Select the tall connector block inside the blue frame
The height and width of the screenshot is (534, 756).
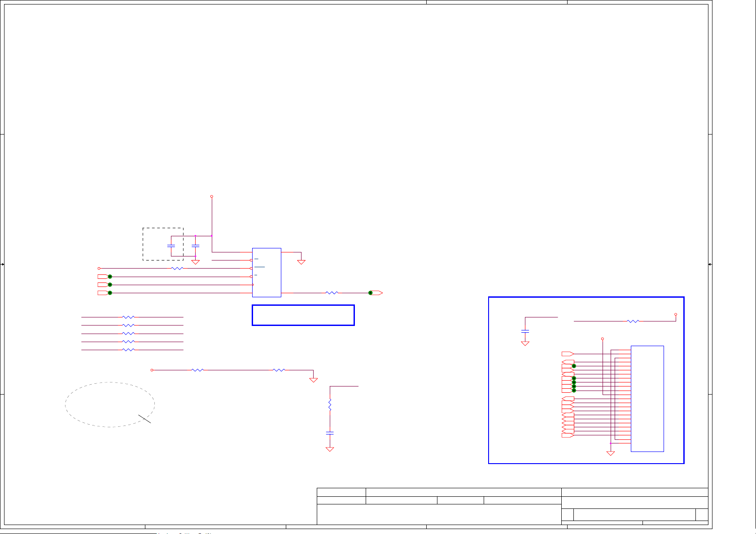click(x=647, y=399)
